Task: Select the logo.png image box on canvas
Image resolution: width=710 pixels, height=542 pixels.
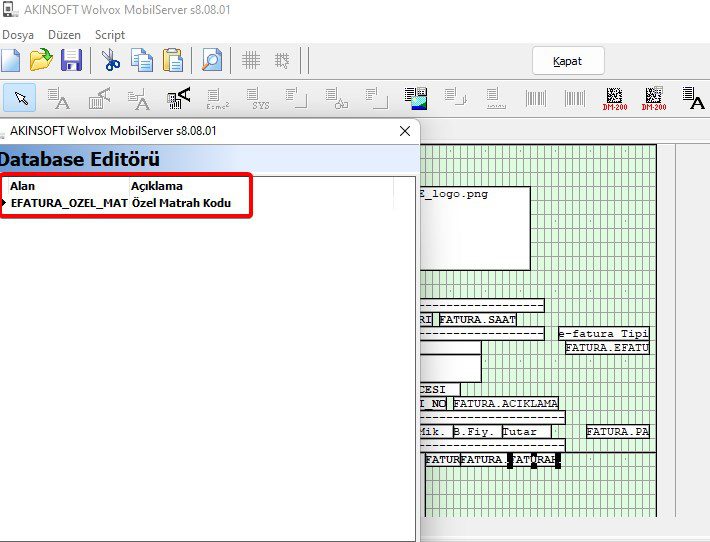Action: point(475,228)
